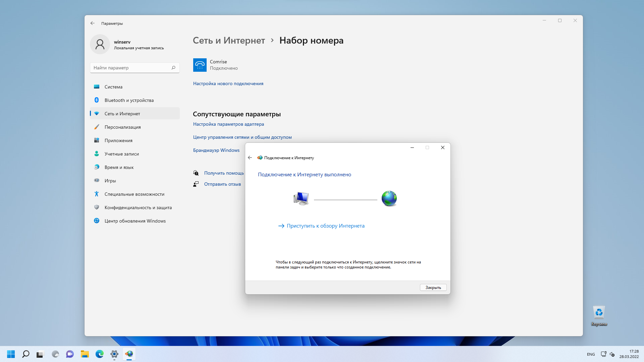Image resolution: width=644 pixels, height=362 pixels.
Task: Open Центр управления сетями и общим доступом
Action: 242,137
